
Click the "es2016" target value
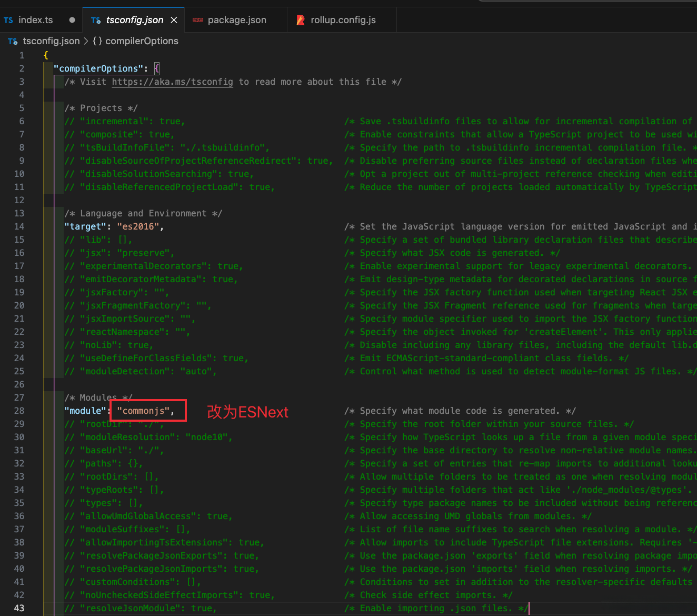138,226
